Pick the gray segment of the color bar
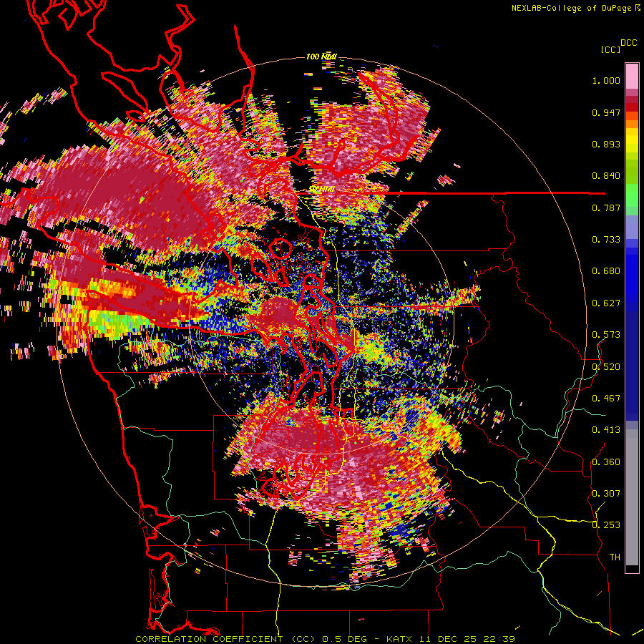 pyautogui.click(x=632, y=497)
